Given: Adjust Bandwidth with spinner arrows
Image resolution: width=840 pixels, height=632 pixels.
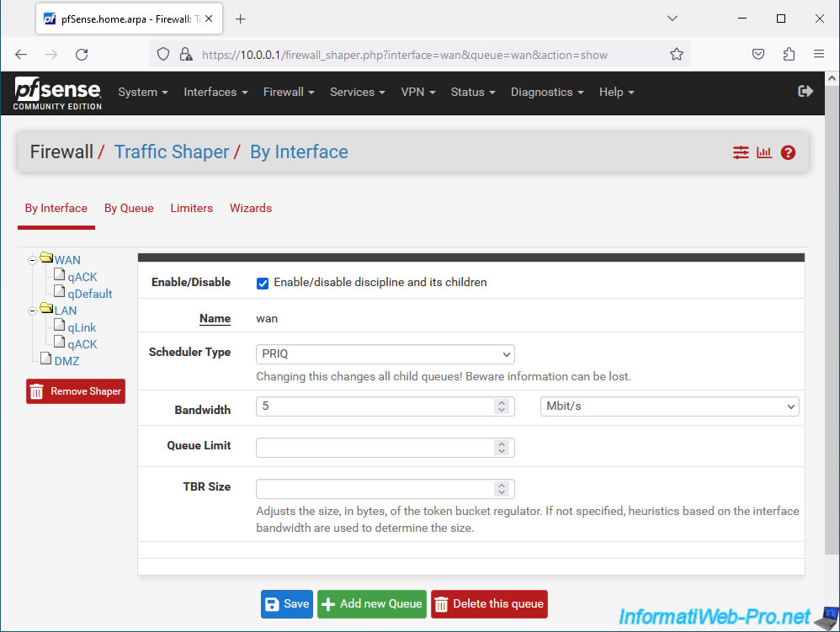Looking at the screenshot, I should 502,406.
